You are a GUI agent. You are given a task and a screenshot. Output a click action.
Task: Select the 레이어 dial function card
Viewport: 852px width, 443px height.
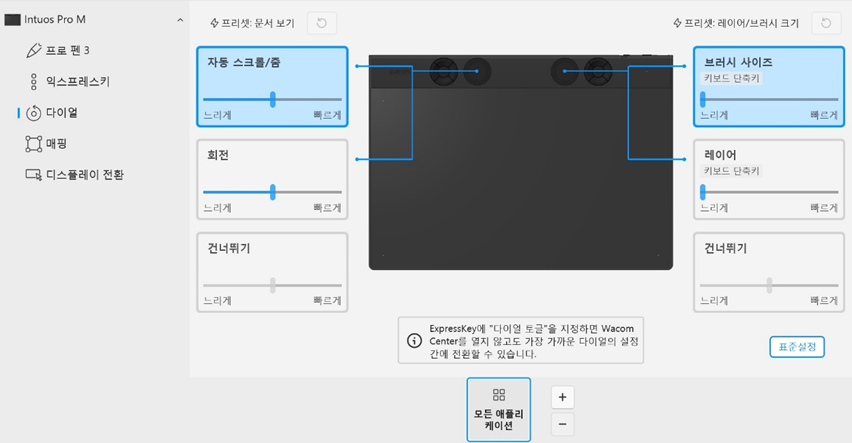tap(769, 179)
